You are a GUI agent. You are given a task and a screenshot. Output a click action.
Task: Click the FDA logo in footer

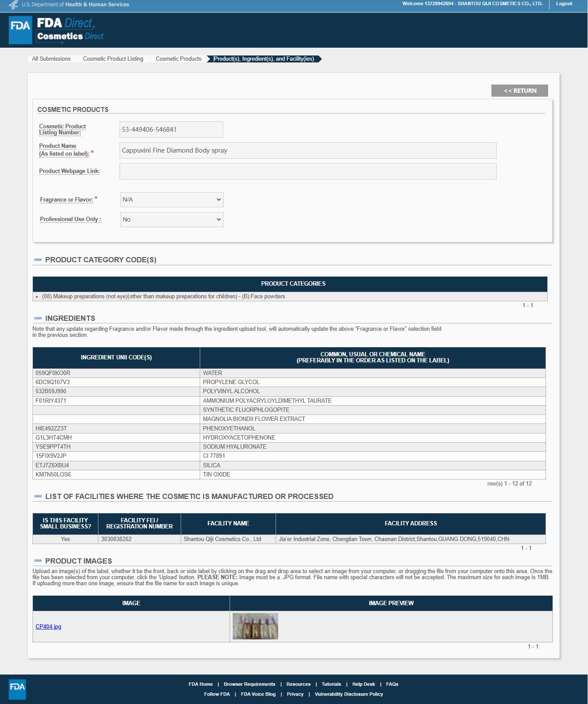click(x=17, y=689)
